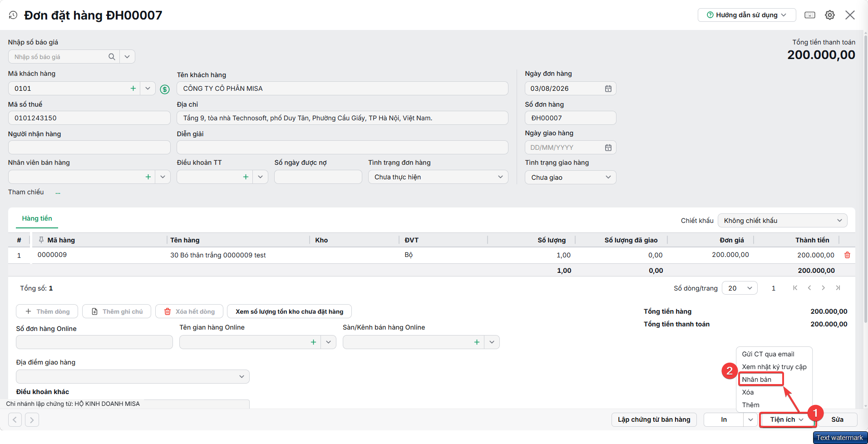The width and height of the screenshot is (868, 444).
Task: Expand the In button dropdown arrow
Action: click(x=750, y=419)
